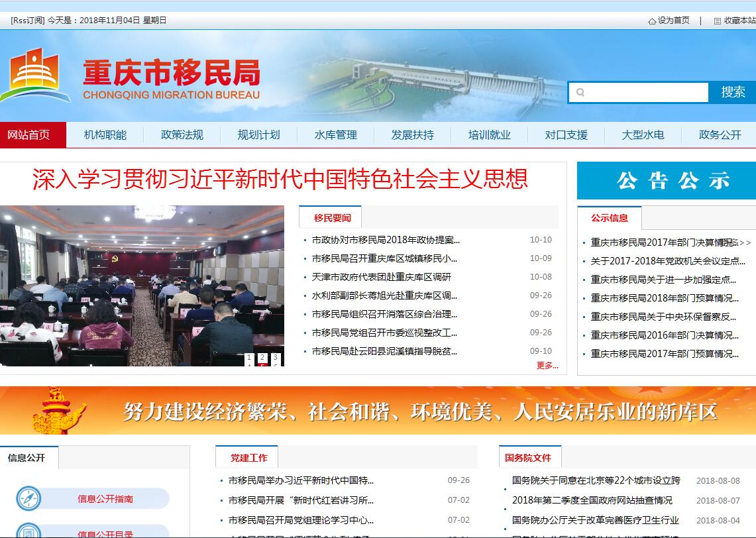
Task: Switch slideshow to slide 1
Action: (249, 359)
